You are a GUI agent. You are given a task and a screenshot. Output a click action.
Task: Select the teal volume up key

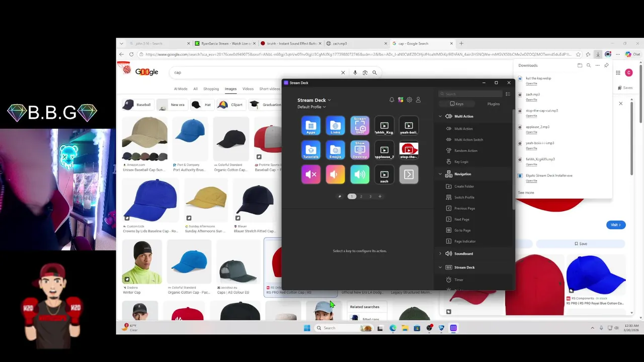click(360, 174)
